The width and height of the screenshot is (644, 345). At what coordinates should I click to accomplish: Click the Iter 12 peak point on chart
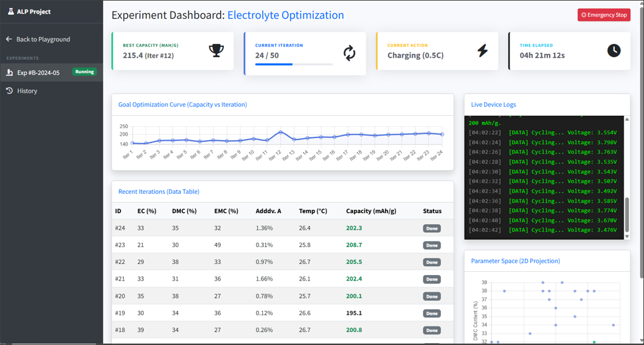point(281,133)
